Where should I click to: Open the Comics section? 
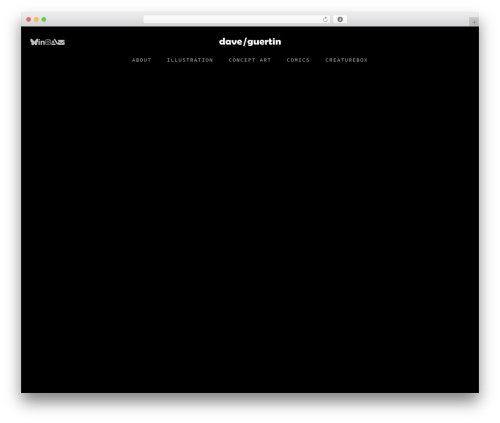click(298, 60)
